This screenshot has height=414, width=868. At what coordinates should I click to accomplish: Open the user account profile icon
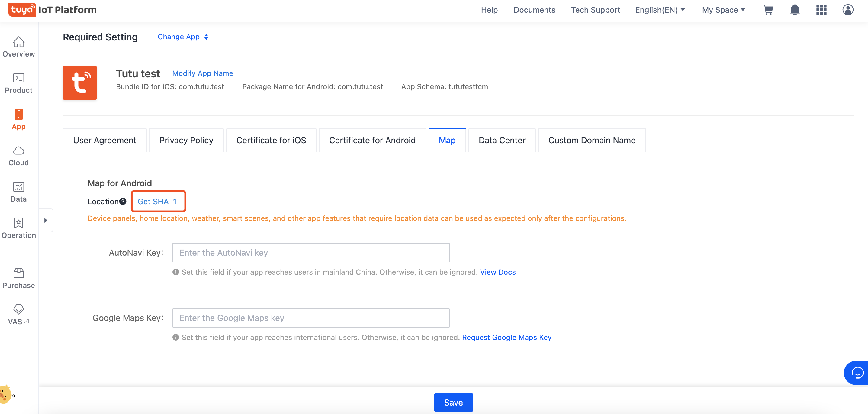(848, 10)
